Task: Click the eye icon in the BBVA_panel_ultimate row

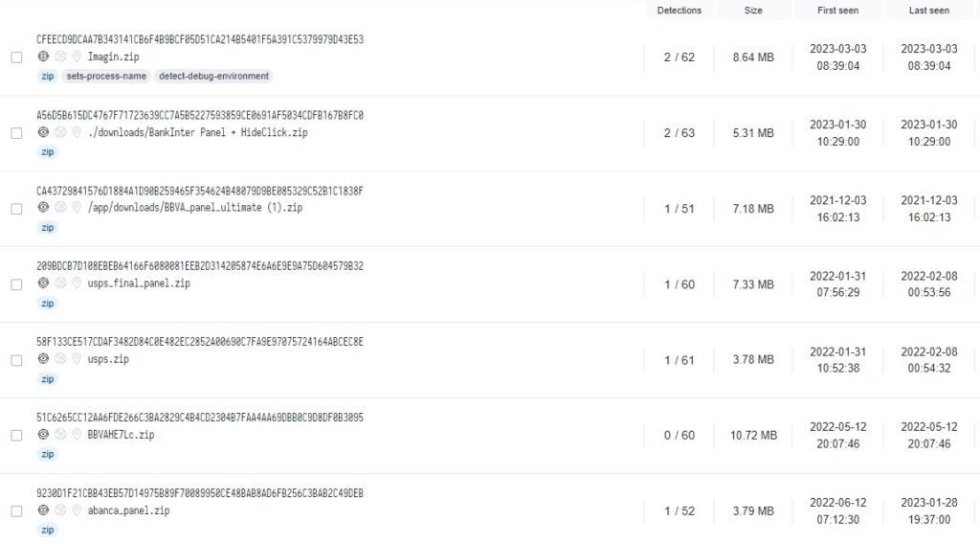Action: pyautogui.click(x=43, y=208)
